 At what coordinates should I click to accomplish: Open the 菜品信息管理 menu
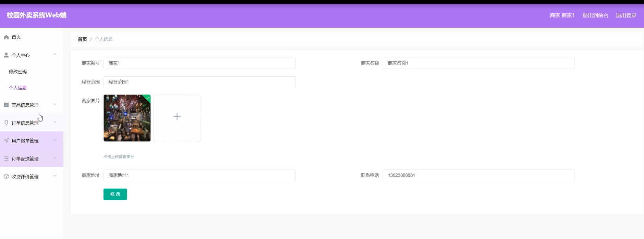32,105
